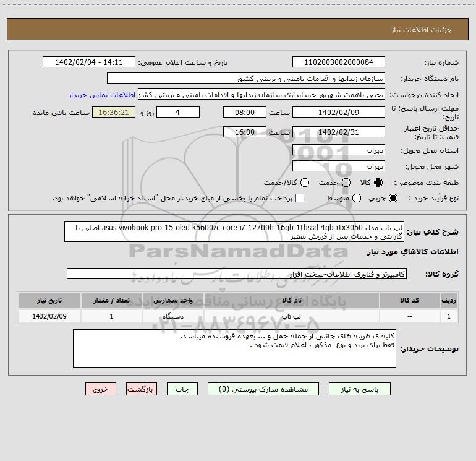Image resolution: width=476 pixels, height=461 pixels.
Task: Click the 1402/02/09 need date cell
Action: (x=49, y=316)
